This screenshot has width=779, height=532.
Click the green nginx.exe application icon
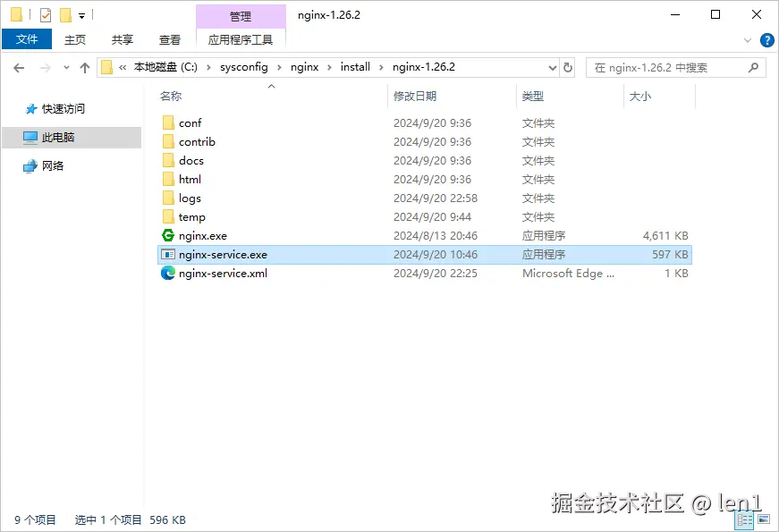(168, 235)
